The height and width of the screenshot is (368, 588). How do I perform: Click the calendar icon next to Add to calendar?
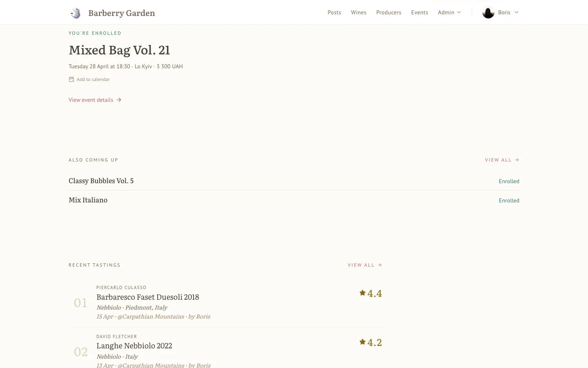click(x=71, y=79)
